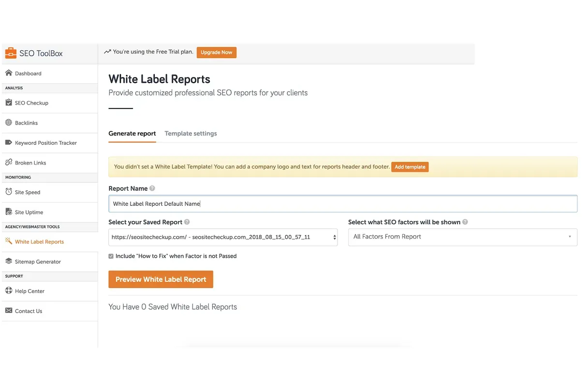This screenshot has width=588, height=368.
Task: Click the Sitemap Generator layers icon
Action: click(9, 261)
